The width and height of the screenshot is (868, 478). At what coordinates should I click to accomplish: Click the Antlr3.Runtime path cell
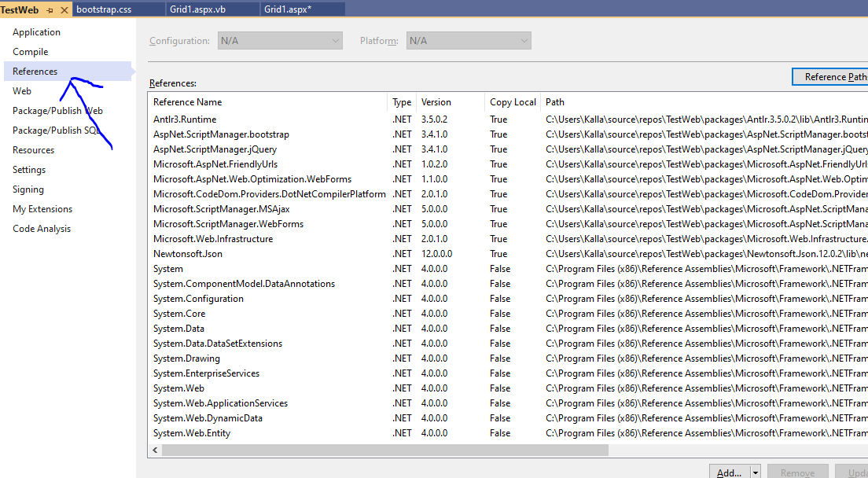pos(706,119)
